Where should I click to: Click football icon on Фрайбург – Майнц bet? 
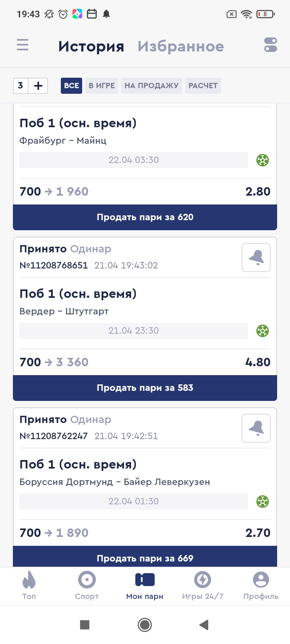click(x=263, y=160)
